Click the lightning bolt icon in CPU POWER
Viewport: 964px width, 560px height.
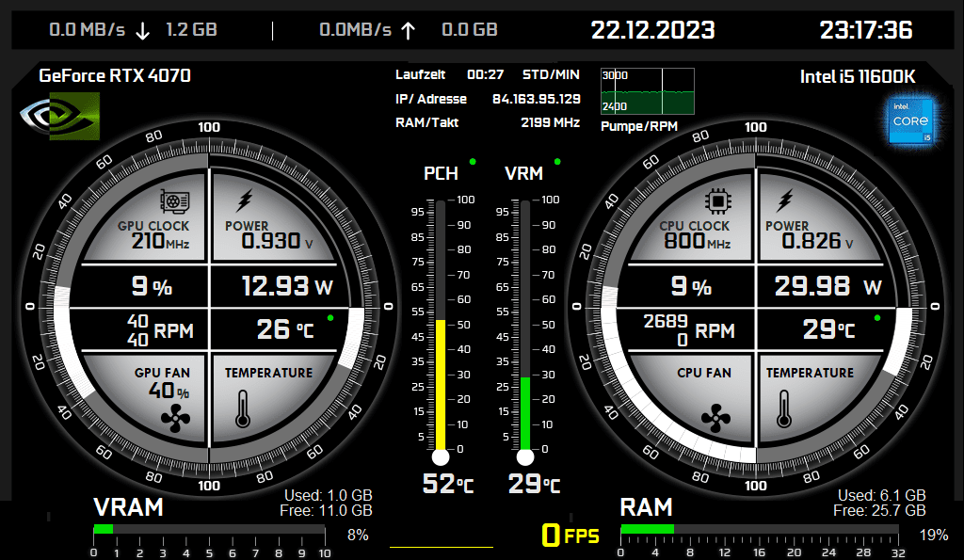pos(785,200)
